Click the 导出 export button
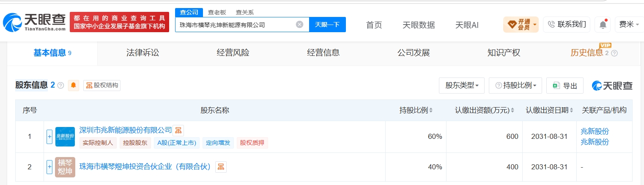Viewport: 644px width, 185px height. (x=565, y=86)
